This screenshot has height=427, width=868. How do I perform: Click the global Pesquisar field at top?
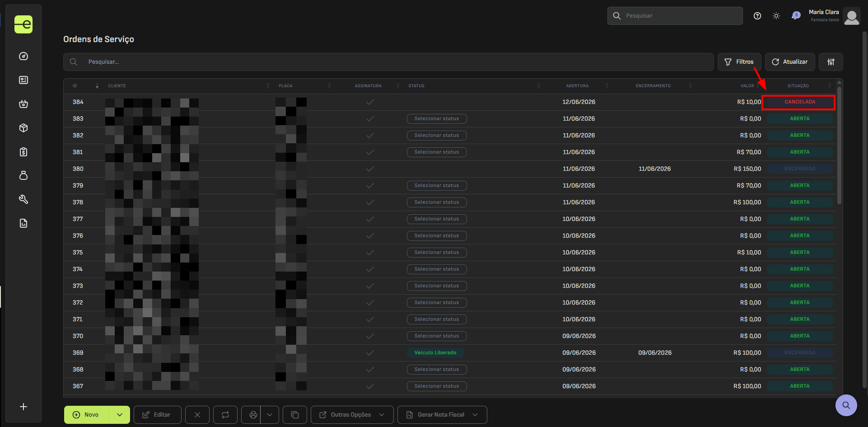coord(675,16)
